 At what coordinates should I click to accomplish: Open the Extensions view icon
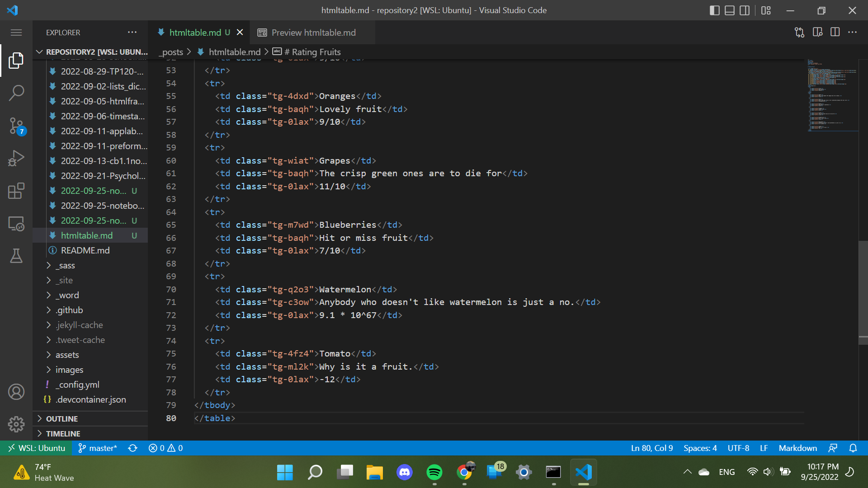[x=16, y=191]
